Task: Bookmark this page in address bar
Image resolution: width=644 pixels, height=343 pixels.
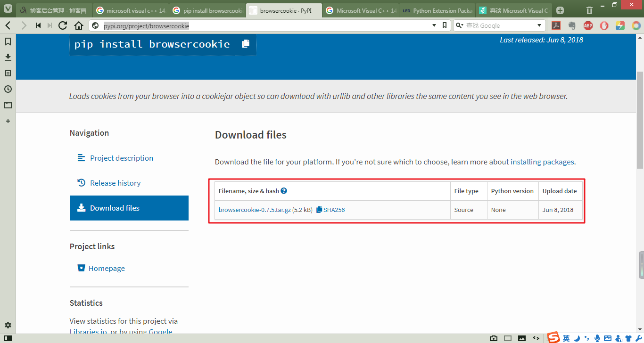Action: tap(444, 25)
